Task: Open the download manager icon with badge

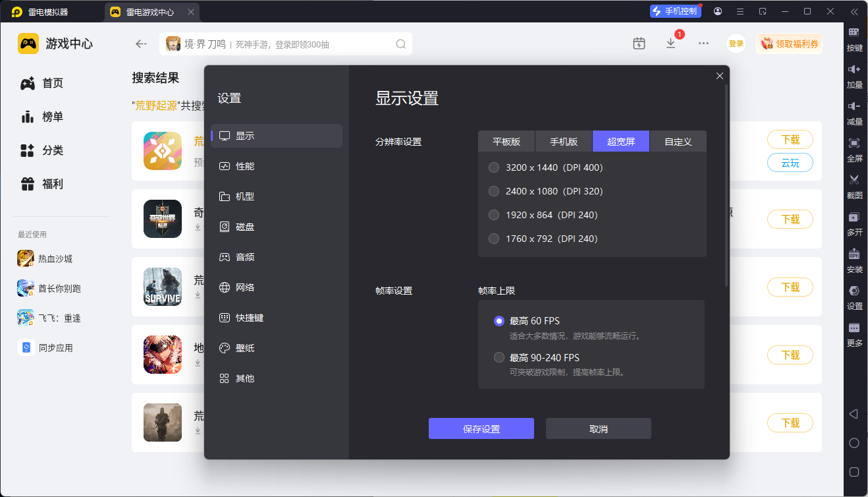Action: [x=671, y=42]
